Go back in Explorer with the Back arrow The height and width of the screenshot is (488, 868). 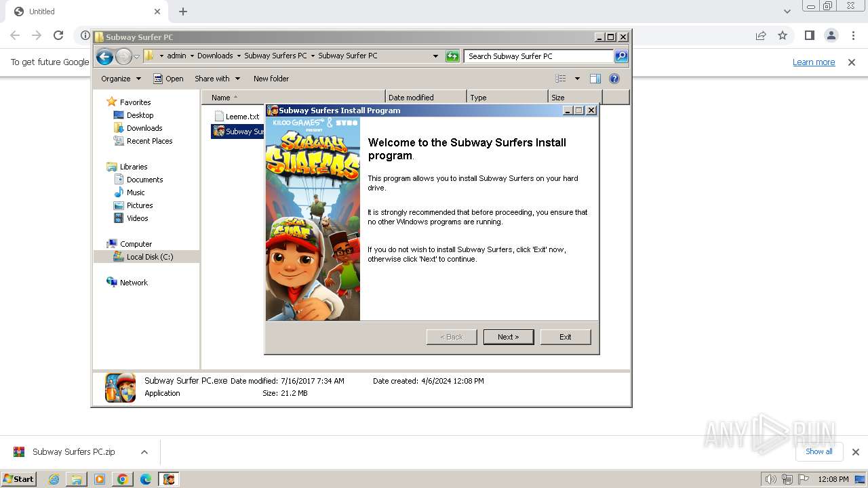point(104,56)
